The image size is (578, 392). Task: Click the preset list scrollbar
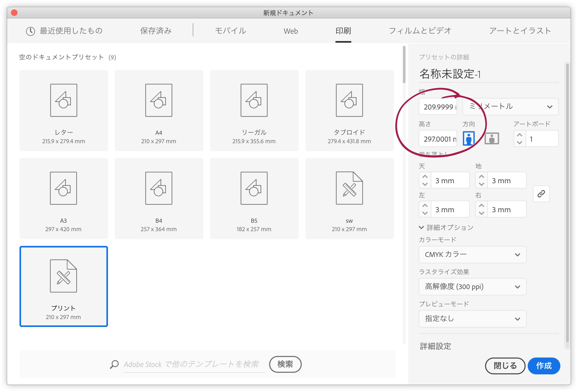coord(404,65)
